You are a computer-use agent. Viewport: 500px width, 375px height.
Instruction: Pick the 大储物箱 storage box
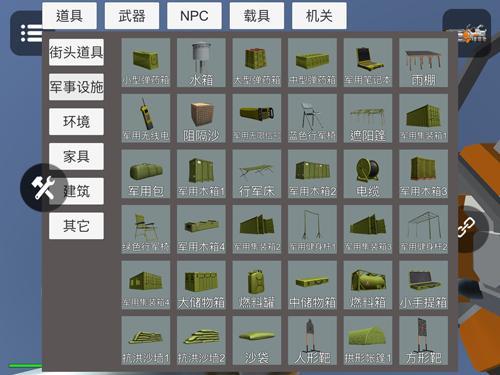[201, 285]
